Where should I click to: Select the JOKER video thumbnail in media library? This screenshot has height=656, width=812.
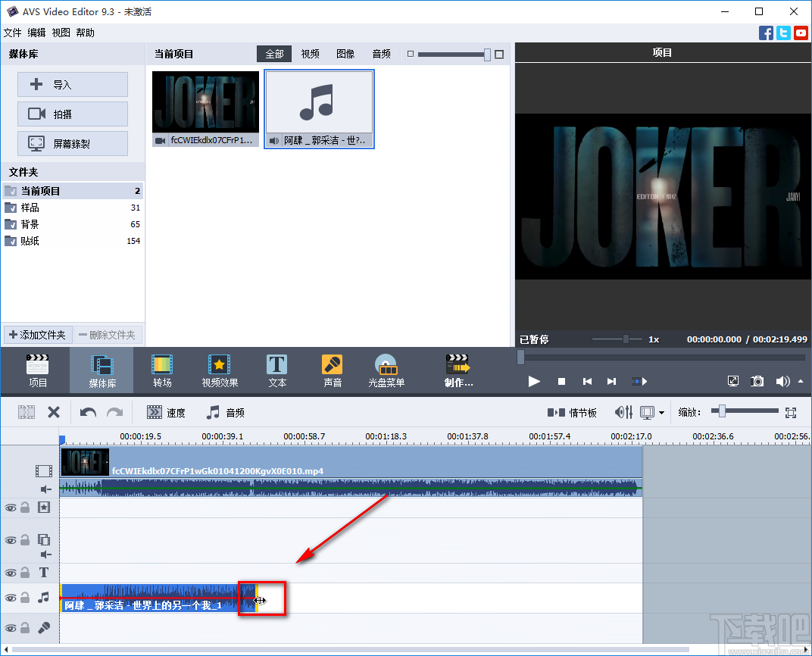[x=205, y=102]
